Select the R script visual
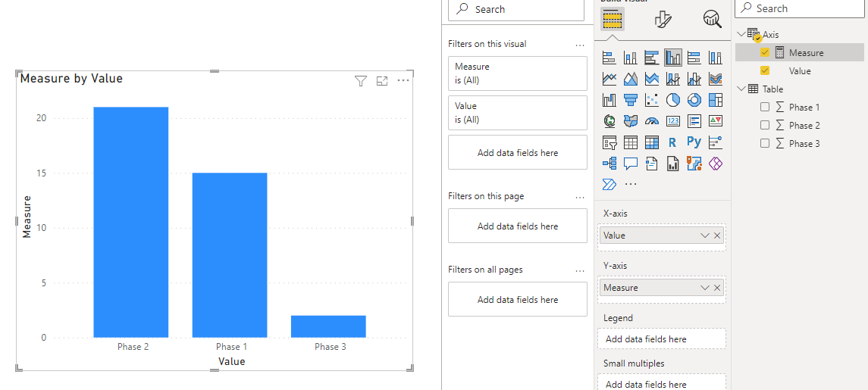The height and width of the screenshot is (390, 868). [673, 142]
